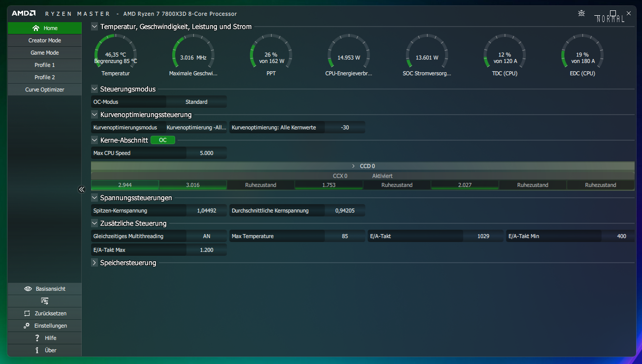Collapse the sidebar with double chevron
Image resolution: width=642 pixels, height=364 pixels.
[x=82, y=189]
